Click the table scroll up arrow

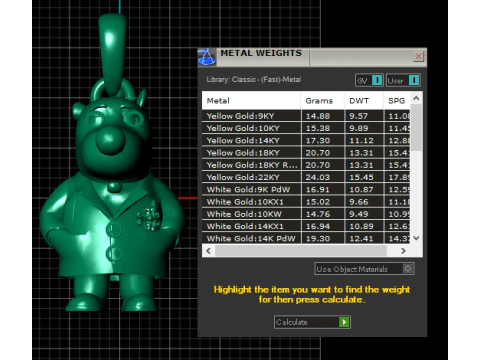(x=416, y=98)
